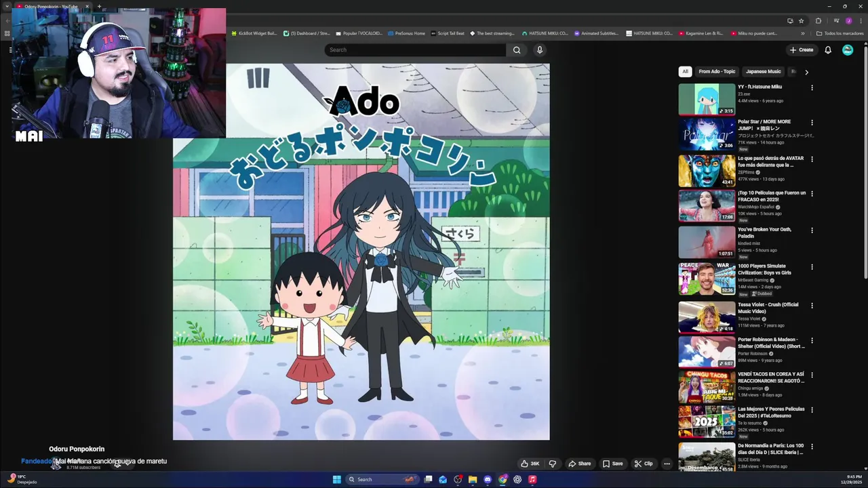Start voice search with microphone icon

click(540, 49)
